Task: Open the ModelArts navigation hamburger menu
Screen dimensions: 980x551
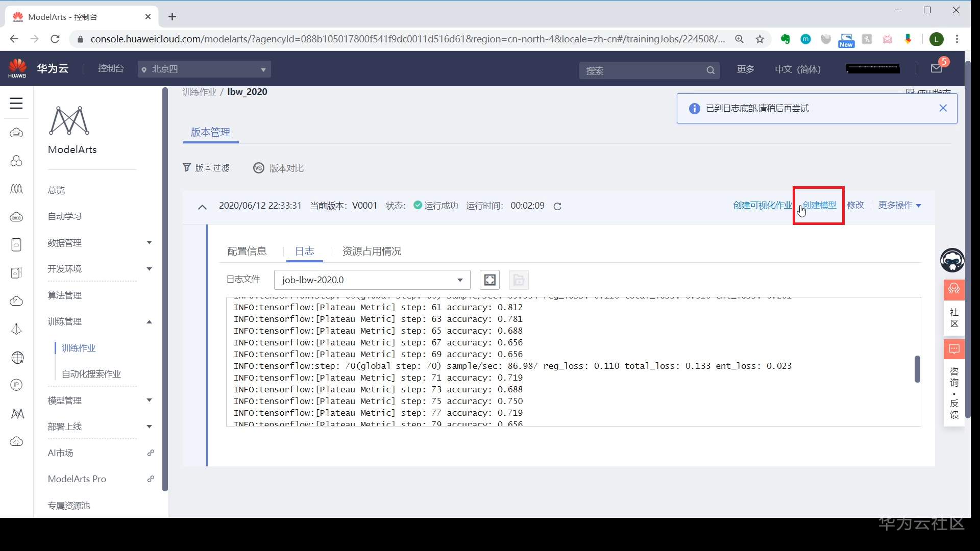Action: [16, 103]
